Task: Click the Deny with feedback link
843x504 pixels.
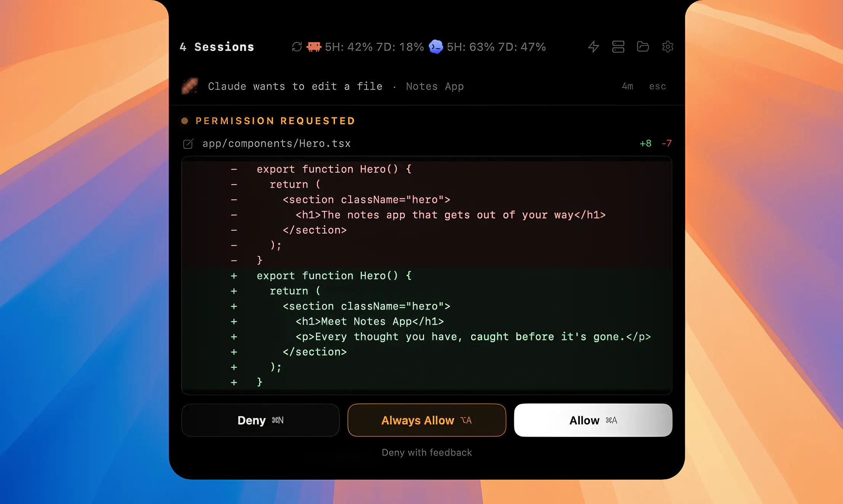Action: [x=427, y=453]
